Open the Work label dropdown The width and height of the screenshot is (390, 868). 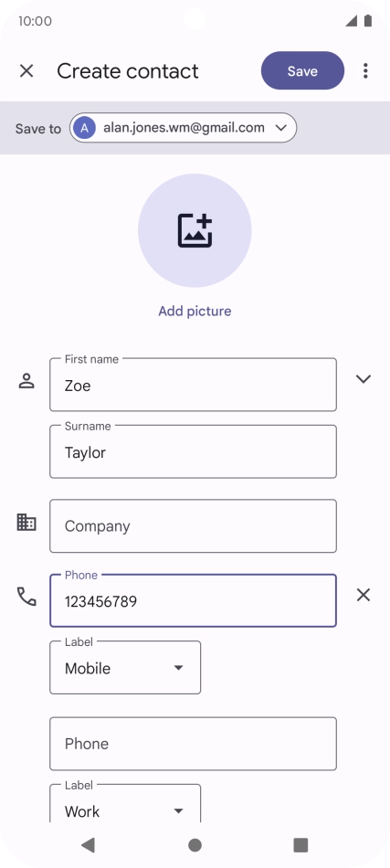point(125,804)
